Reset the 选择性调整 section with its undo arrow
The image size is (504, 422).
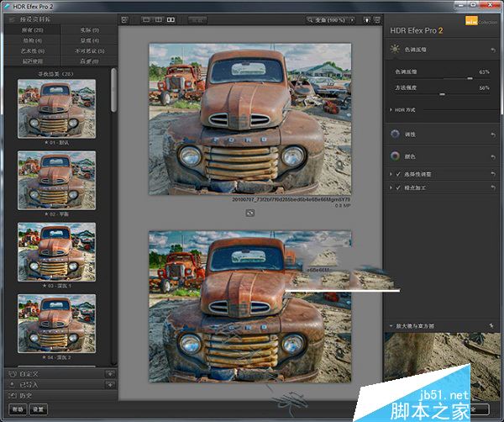(x=493, y=174)
